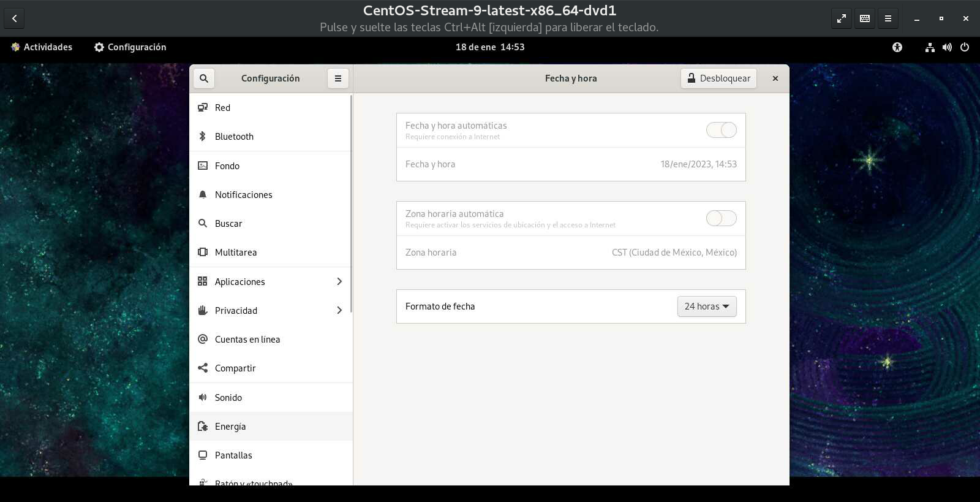This screenshot has height=502, width=980.
Task: Click the Fondo background icon
Action: (203, 165)
